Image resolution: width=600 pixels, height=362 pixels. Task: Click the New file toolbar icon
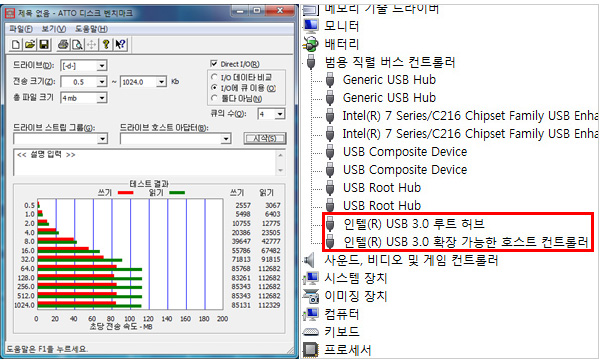click(16, 45)
